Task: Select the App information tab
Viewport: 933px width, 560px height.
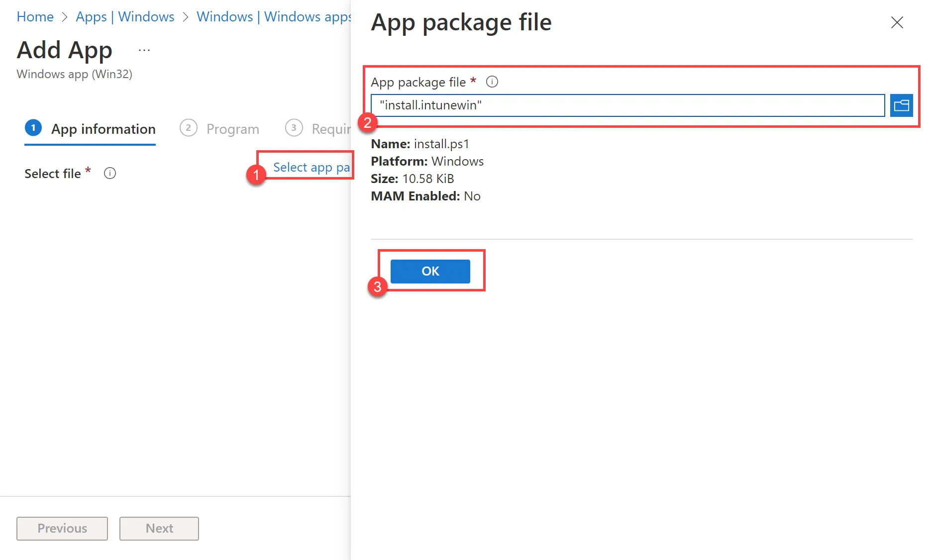Action: tap(90, 129)
